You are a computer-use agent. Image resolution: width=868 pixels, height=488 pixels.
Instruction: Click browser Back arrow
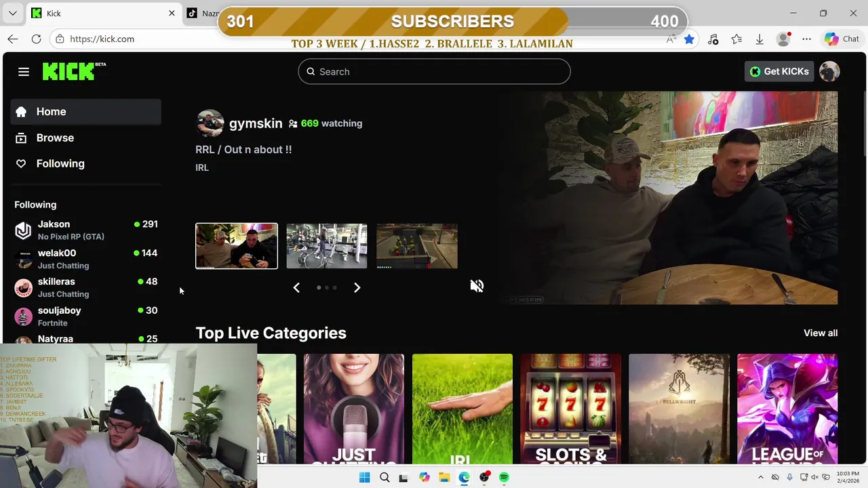click(14, 39)
